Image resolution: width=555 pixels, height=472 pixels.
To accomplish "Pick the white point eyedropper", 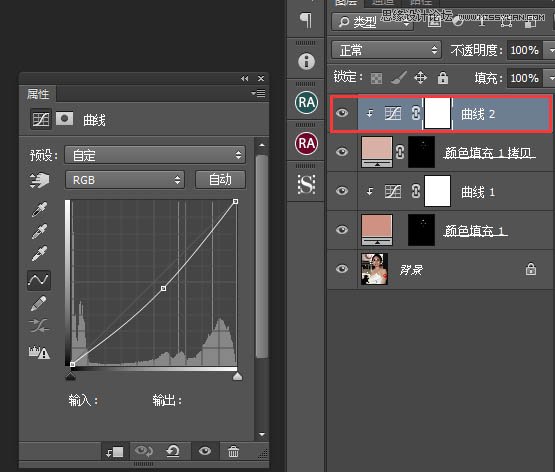I will click(x=39, y=253).
